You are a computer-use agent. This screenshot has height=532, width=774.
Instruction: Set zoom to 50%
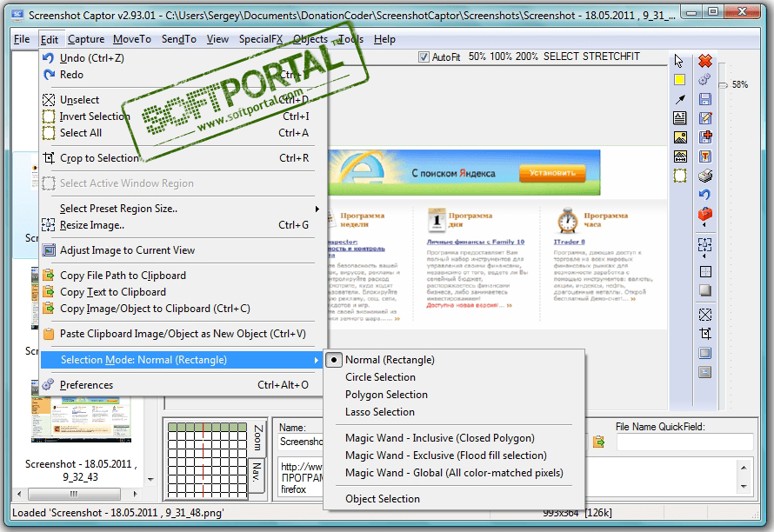click(x=477, y=57)
